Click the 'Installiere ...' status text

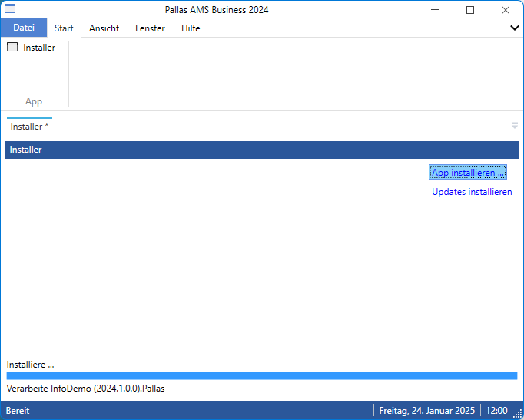[x=30, y=365]
